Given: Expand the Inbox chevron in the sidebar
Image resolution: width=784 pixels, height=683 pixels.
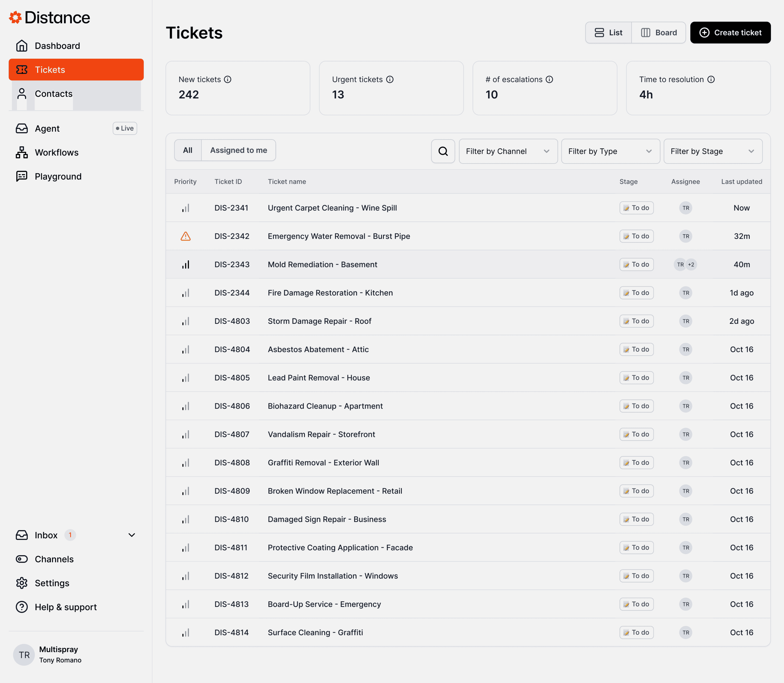Looking at the screenshot, I should click(132, 535).
